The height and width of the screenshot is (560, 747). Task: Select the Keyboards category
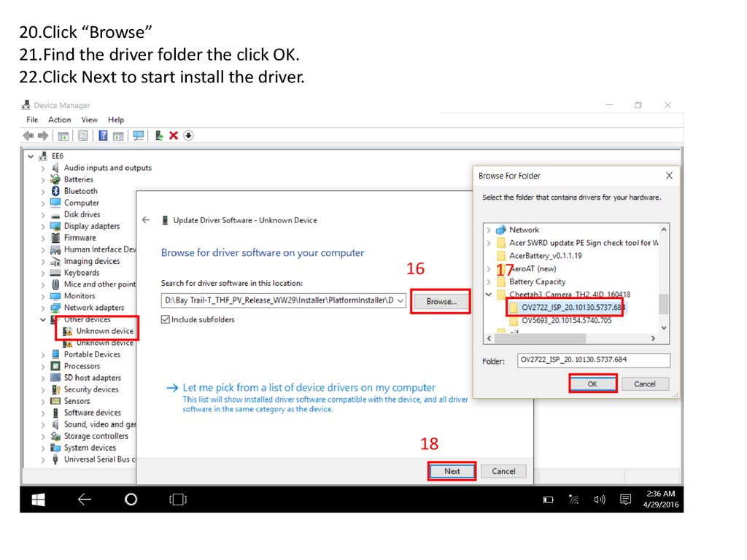click(x=82, y=273)
